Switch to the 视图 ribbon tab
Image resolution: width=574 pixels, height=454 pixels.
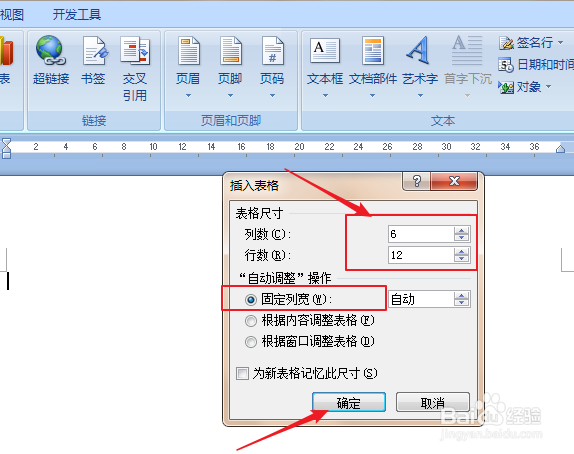click(12, 15)
